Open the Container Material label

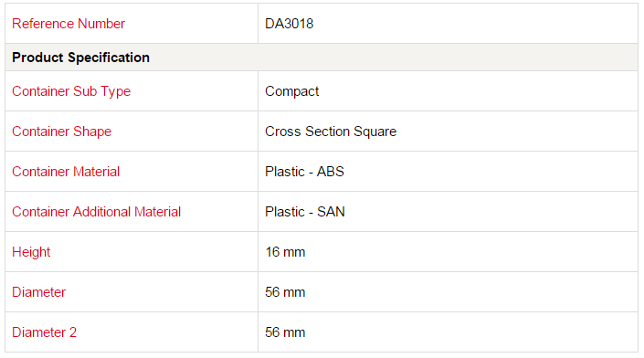click(x=66, y=171)
